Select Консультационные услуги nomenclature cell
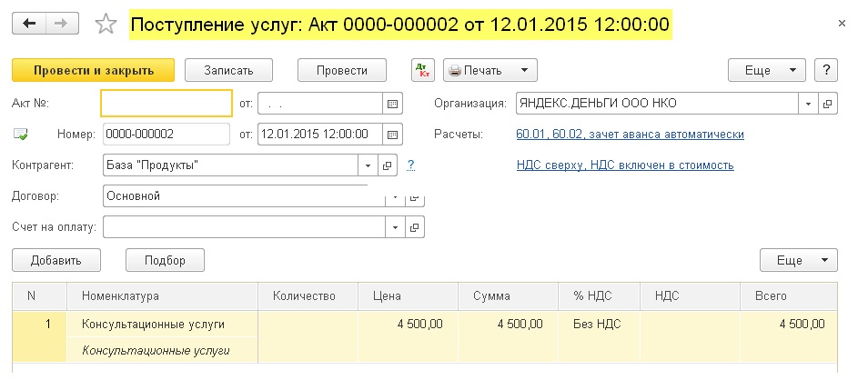 click(x=162, y=325)
